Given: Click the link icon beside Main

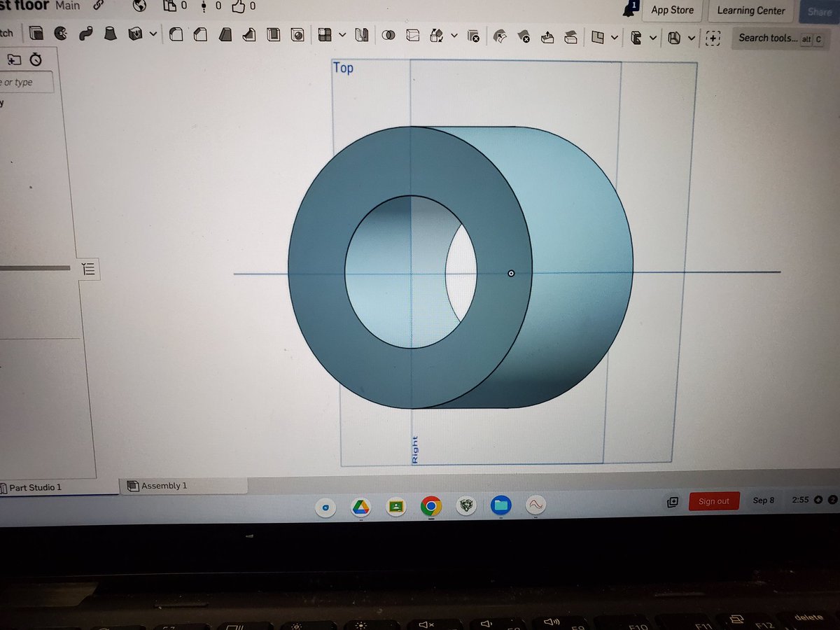Looking at the screenshot, I should coord(99,6).
